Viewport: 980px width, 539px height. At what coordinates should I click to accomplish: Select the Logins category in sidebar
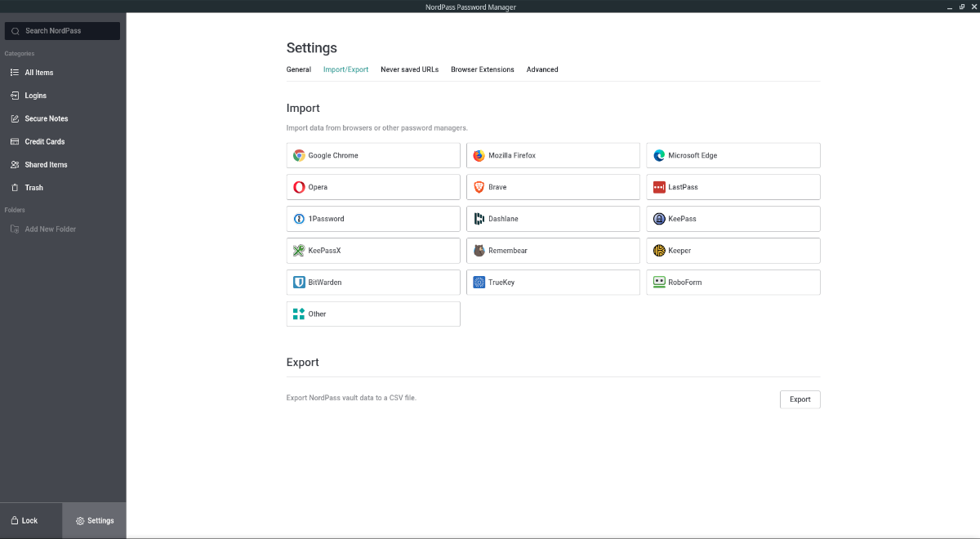34,96
